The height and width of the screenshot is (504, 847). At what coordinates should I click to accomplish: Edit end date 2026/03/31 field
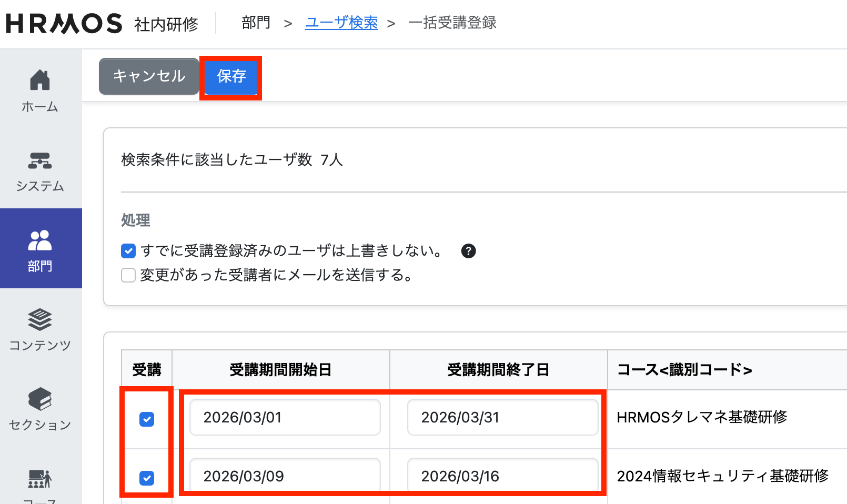coord(502,417)
